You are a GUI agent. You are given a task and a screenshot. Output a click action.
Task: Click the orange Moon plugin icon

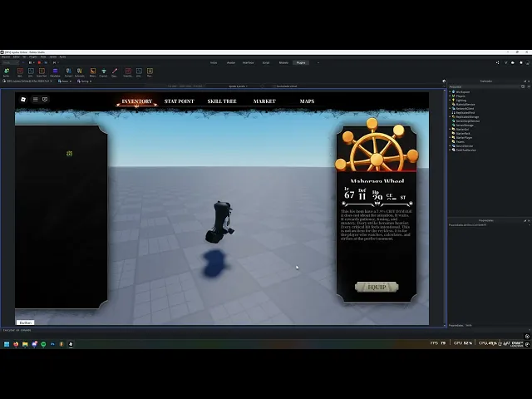[92, 71]
